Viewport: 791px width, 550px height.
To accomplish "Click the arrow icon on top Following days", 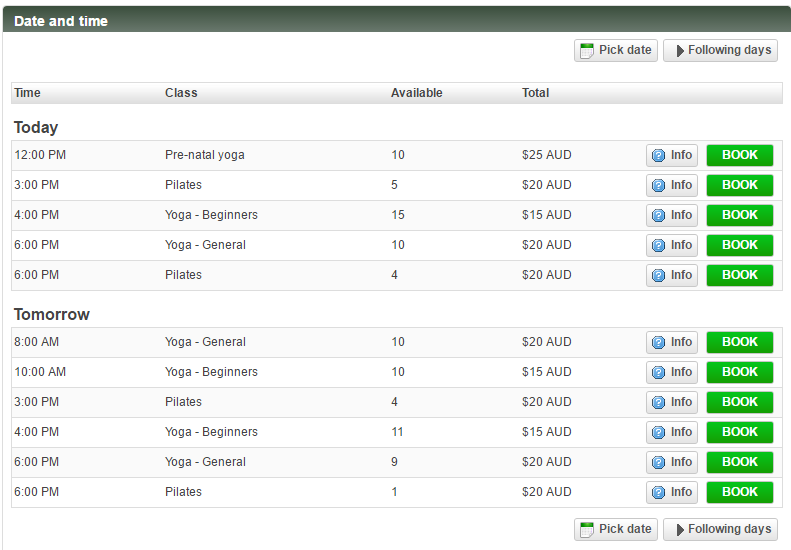I will [680, 51].
